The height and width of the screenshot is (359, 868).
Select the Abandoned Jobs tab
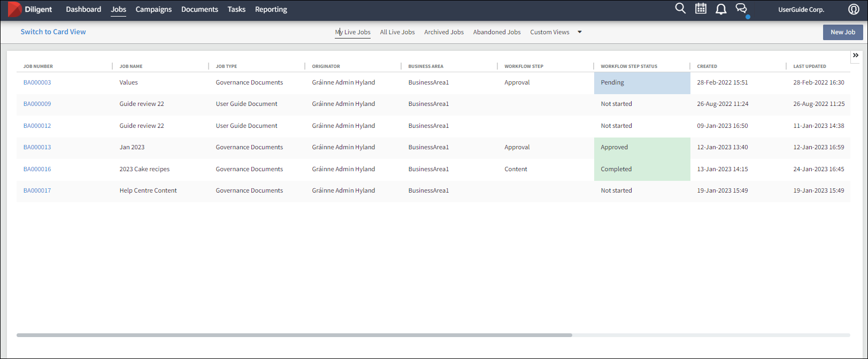coord(497,32)
